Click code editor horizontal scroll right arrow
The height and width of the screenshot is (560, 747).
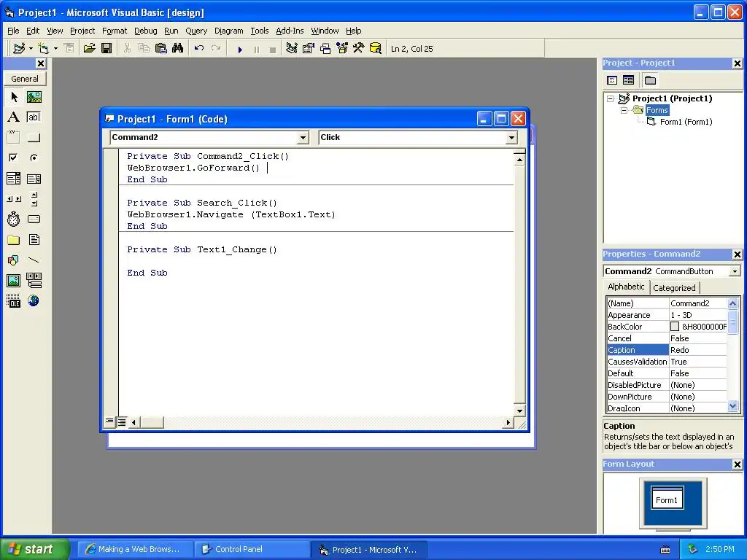coord(508,422)
